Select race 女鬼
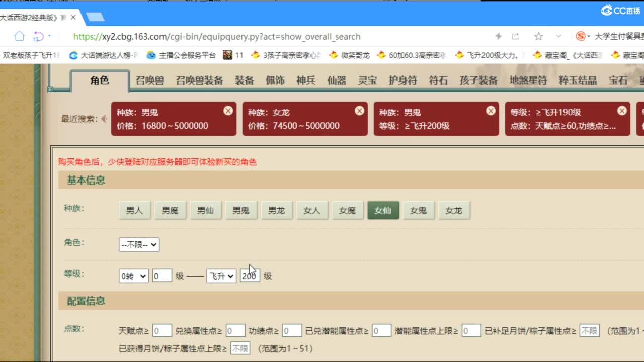Viewport: 644px width, 362px height. (419, 211)
